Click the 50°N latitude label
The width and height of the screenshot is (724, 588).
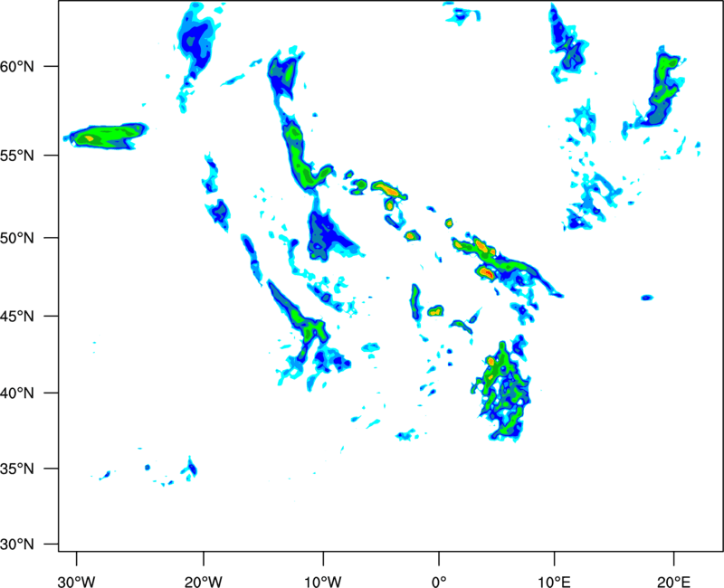pos(17,239)
